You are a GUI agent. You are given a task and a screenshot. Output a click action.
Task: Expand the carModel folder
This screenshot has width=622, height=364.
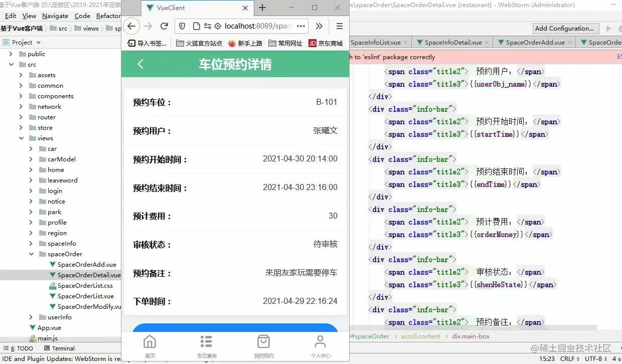[31, 159]
